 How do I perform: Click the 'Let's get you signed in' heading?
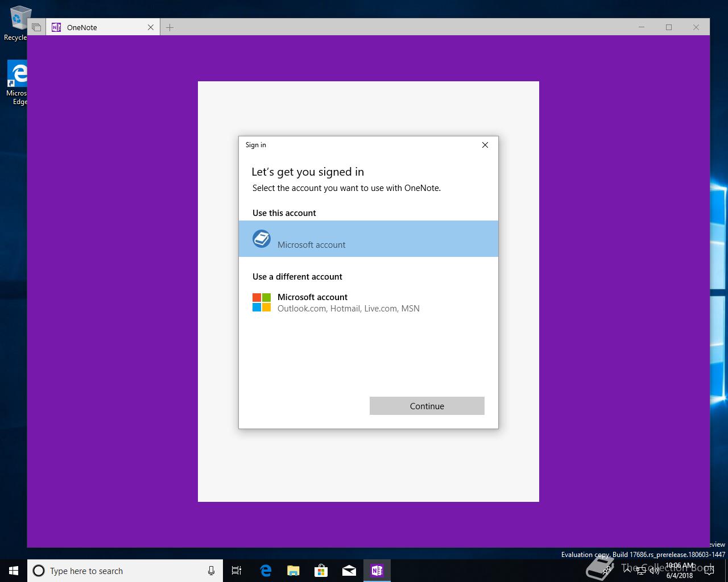308,172
